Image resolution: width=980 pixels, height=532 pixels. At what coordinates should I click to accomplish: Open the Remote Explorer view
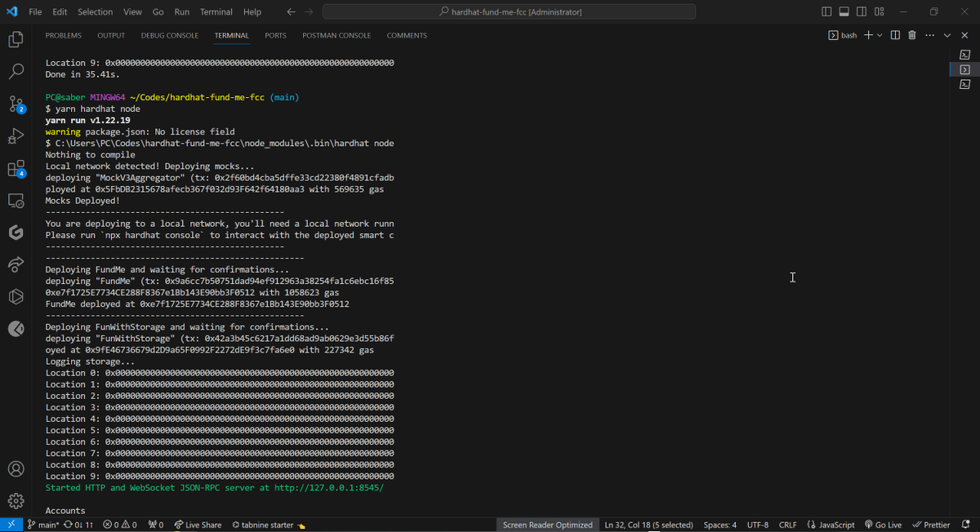(16, 200)
